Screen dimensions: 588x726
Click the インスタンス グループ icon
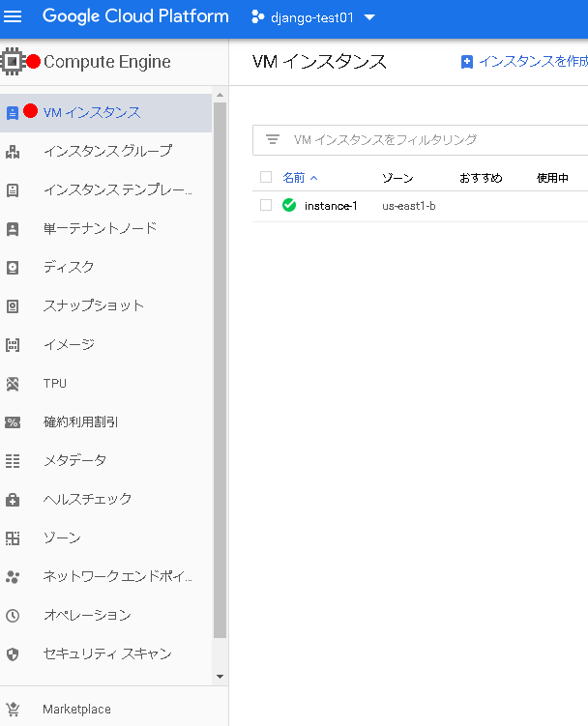click(x=13, y=152)
